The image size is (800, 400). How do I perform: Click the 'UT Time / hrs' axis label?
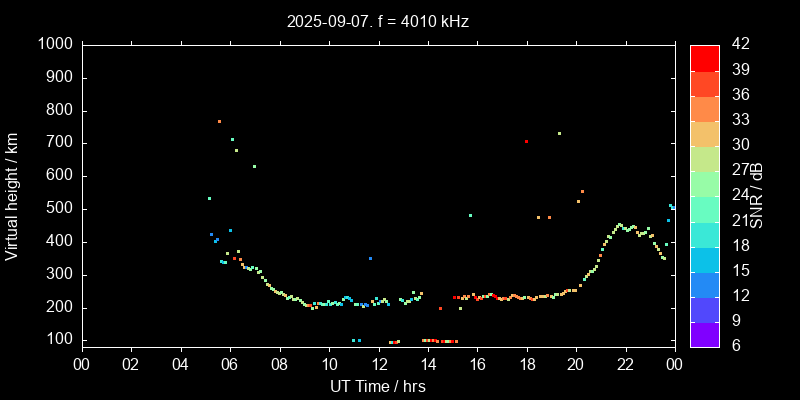coord(377,386)
